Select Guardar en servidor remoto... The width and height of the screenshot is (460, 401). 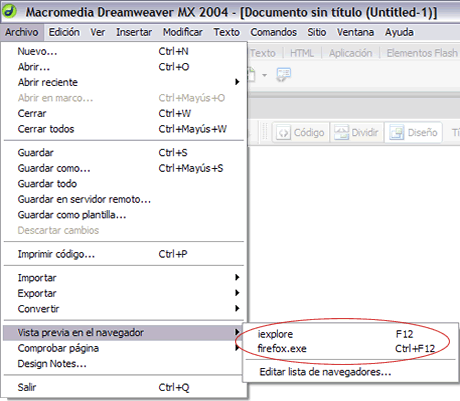pyautogui.click(x=124, y=199)
